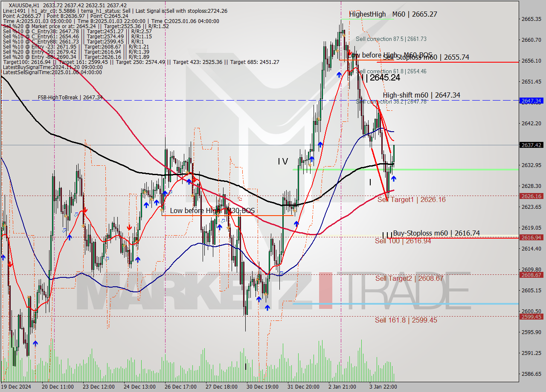Click the '23 Dec 12:00' time axis label
Screen dimensions: 546x392
(99, 386)
